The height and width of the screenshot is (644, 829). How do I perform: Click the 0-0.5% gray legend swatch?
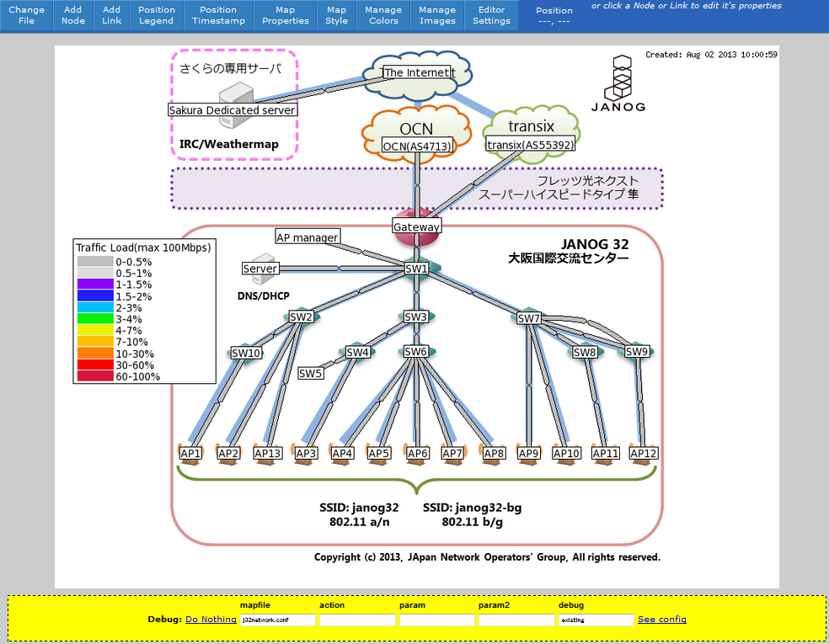click(95, 262)
